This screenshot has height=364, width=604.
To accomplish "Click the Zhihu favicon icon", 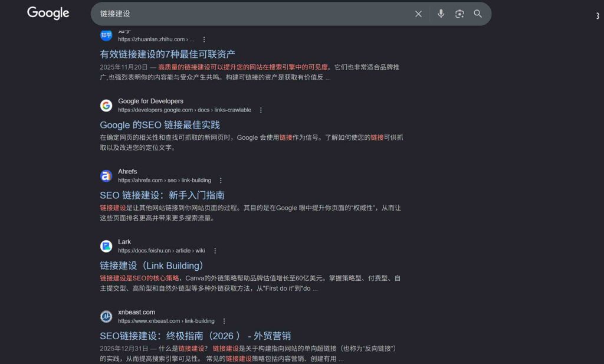I will point(106,35).
